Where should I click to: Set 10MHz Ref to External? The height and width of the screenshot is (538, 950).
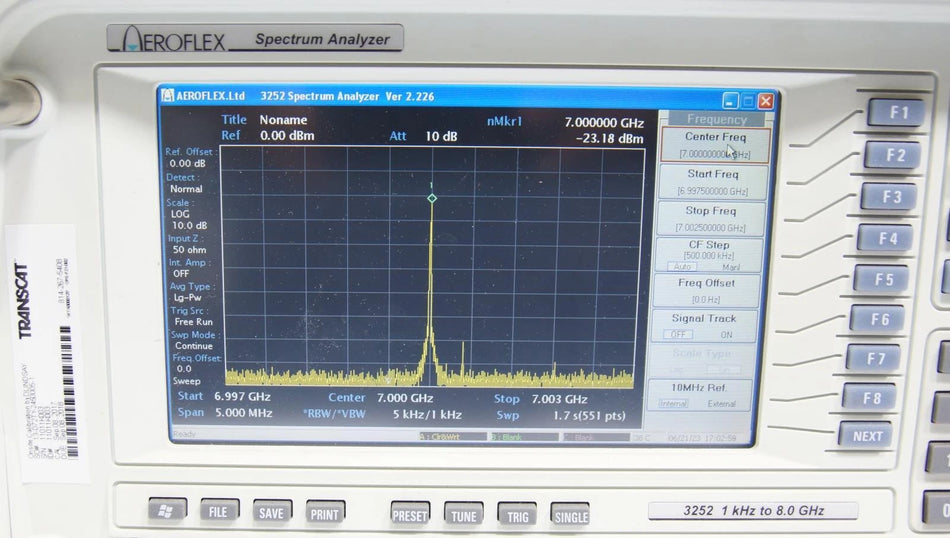pos(721,404)
